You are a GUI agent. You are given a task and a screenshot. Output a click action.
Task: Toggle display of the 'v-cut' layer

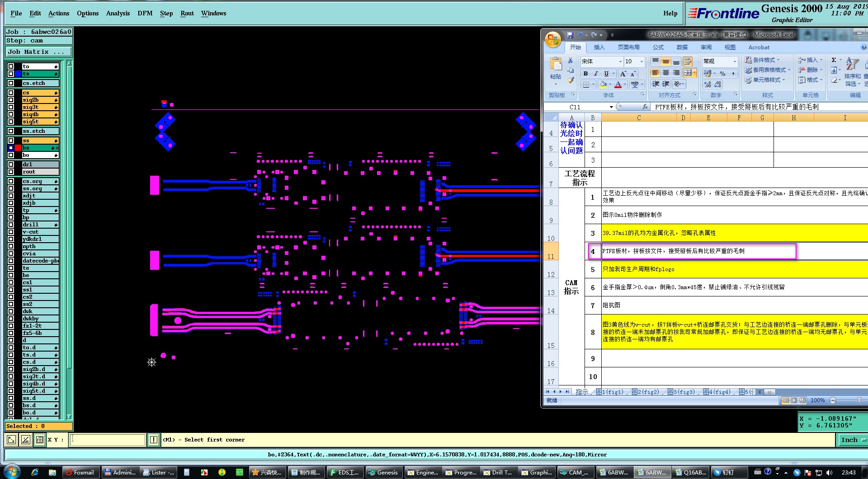(x=11, y=232)
